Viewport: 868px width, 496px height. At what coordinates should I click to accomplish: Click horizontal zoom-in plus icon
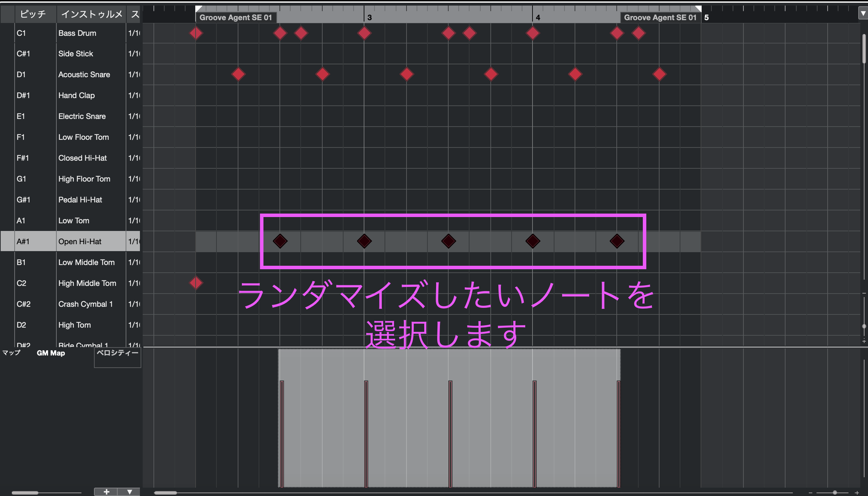pos(857,493)
